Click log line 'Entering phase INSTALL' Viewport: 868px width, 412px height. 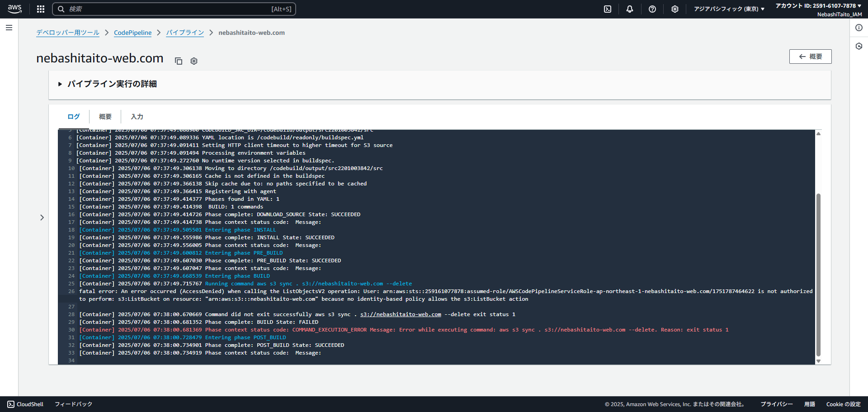point(178,230)
